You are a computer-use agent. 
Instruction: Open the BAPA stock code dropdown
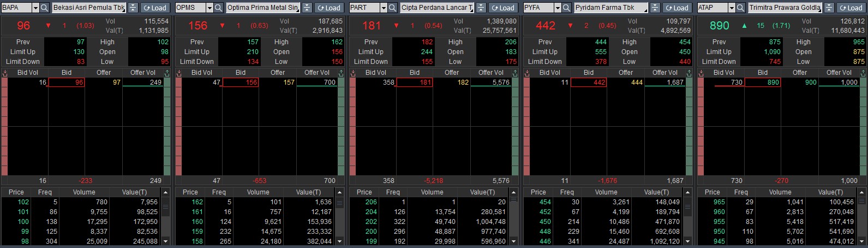tap(35, 8)
